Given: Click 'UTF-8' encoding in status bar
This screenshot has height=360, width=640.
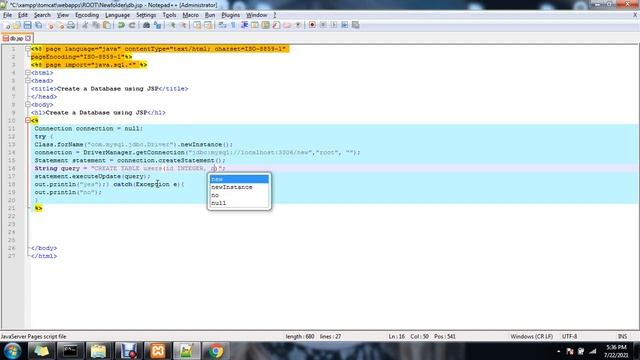Looking at the screenshot, I should pos(569,336).
